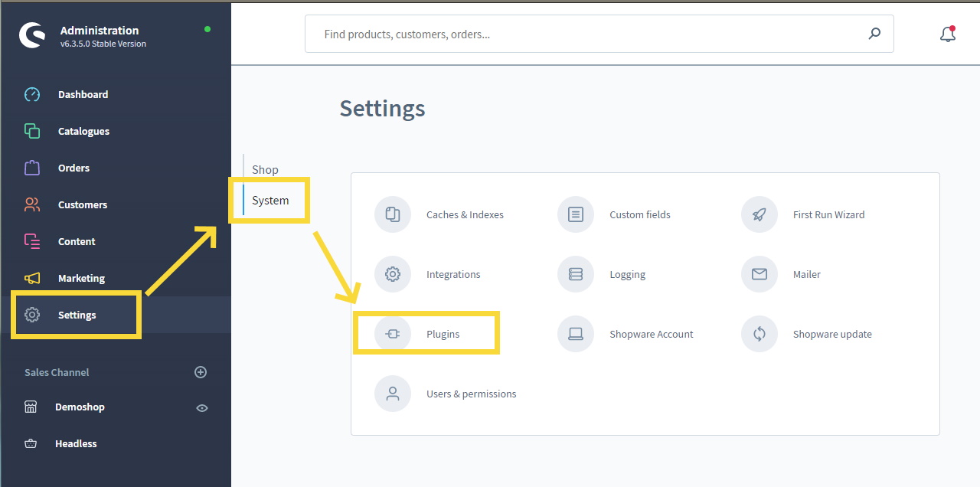The image size is (980, 487).
Task: Click Plugins text link
Action: click(x=443, y=334)
